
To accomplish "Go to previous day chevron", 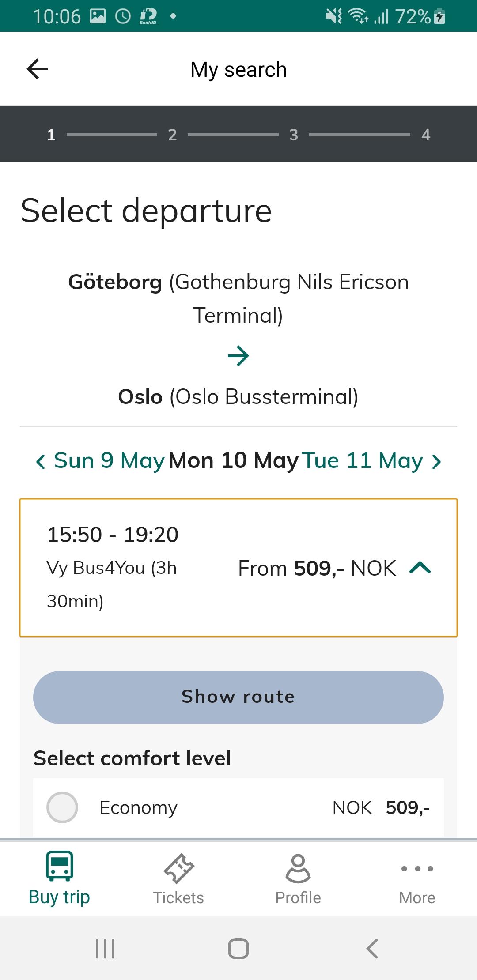I will tap(40, 462).
